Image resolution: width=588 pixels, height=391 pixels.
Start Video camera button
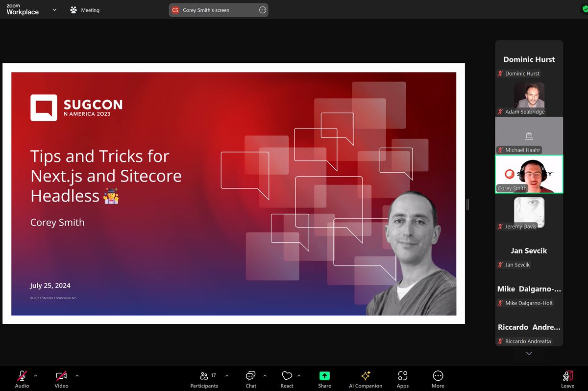click(x=61, y=378)
